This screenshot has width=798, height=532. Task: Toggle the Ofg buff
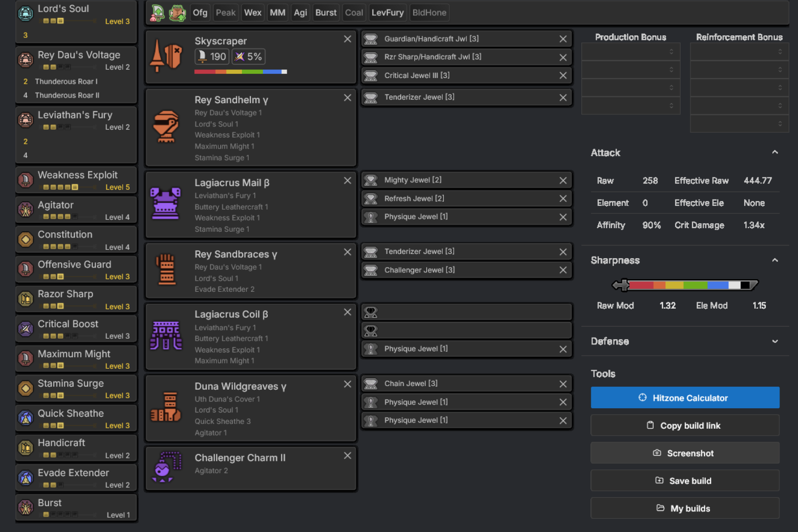(200, 13)
